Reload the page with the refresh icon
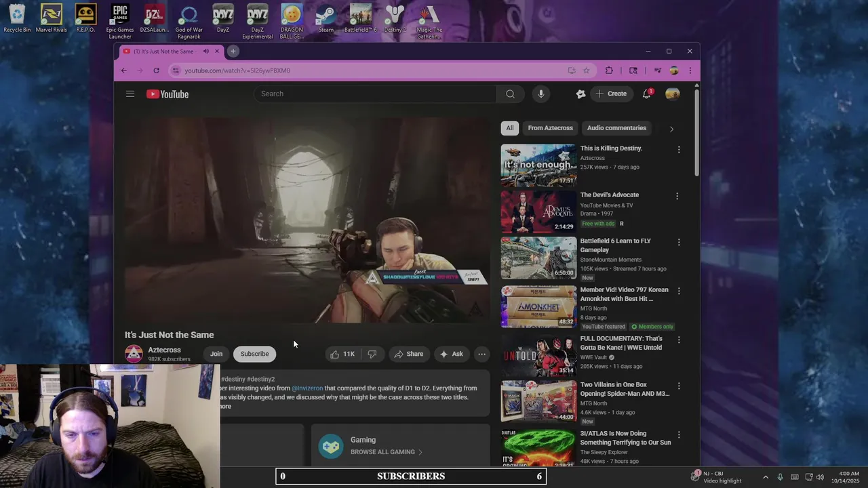This screenshot has width=868, height=488. tap(156, 70)
